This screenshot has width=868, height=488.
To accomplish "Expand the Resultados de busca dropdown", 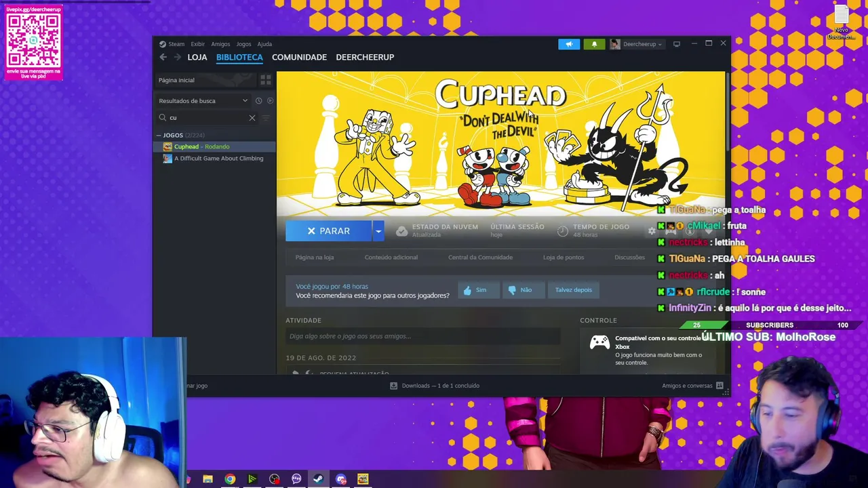I will click(203, 101).
